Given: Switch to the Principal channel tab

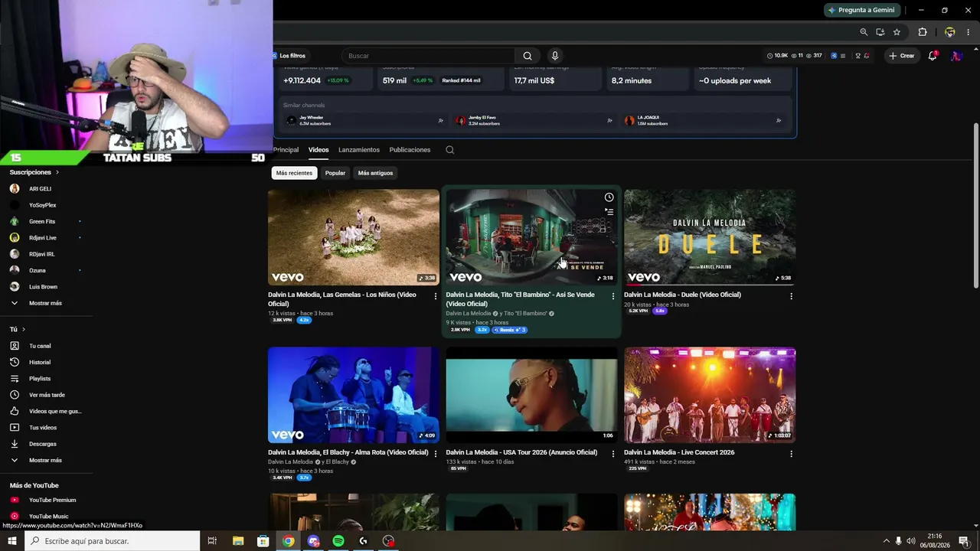Looking at the screenshot, I should 286,150.
